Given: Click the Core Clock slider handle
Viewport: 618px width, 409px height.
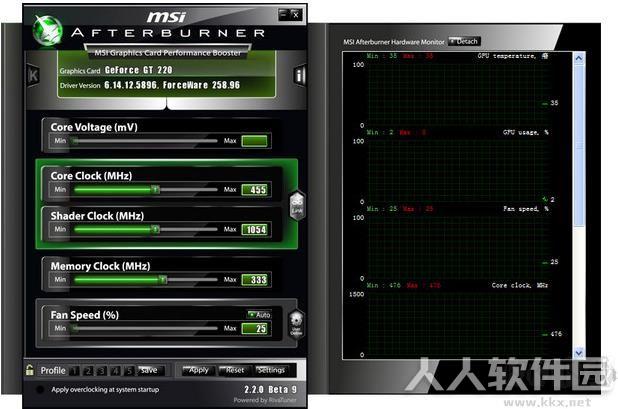Looking at the screenshot, I should 156,190.
